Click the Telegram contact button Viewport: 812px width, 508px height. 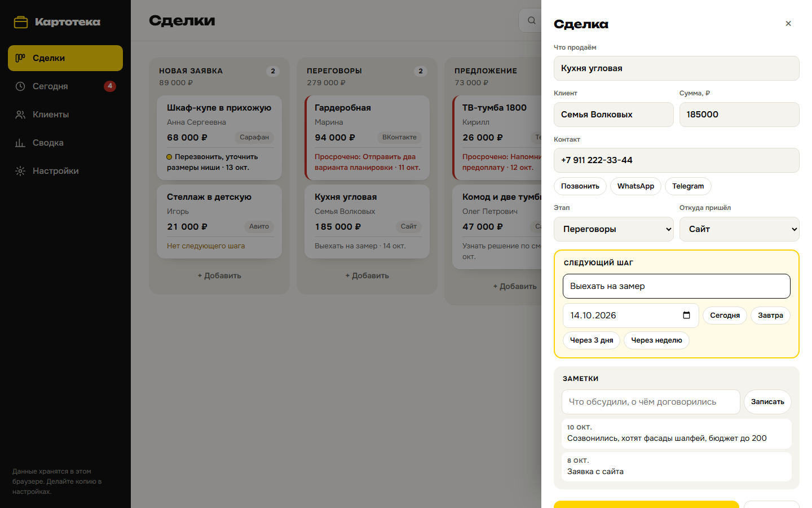(x=688, y=186)
